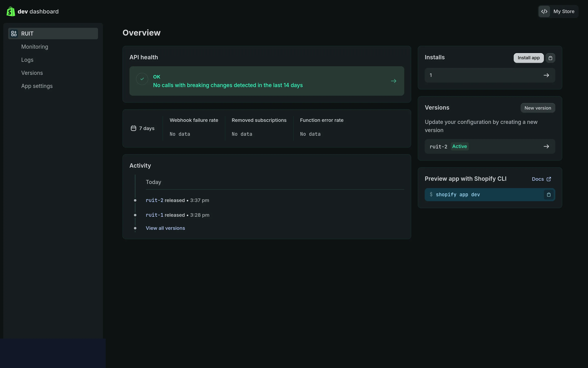Click the Shopify bag logo
Viewport: 588px width, 368px height.
(11, 11)
